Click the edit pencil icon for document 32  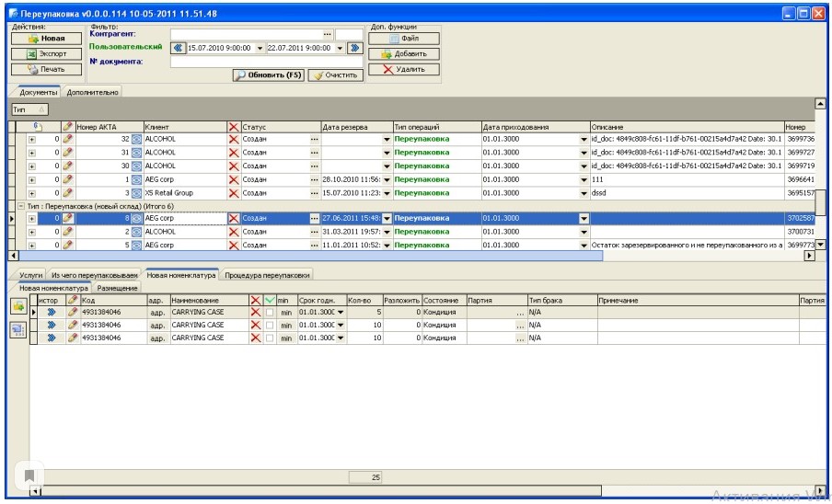(67, 139)
